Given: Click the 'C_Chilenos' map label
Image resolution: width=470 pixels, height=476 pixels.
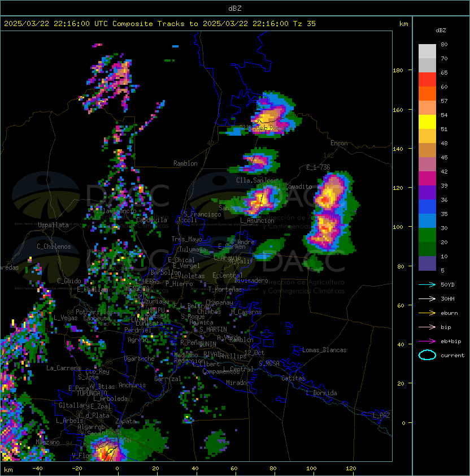Looking at the screenshot, I should (54, 246).
